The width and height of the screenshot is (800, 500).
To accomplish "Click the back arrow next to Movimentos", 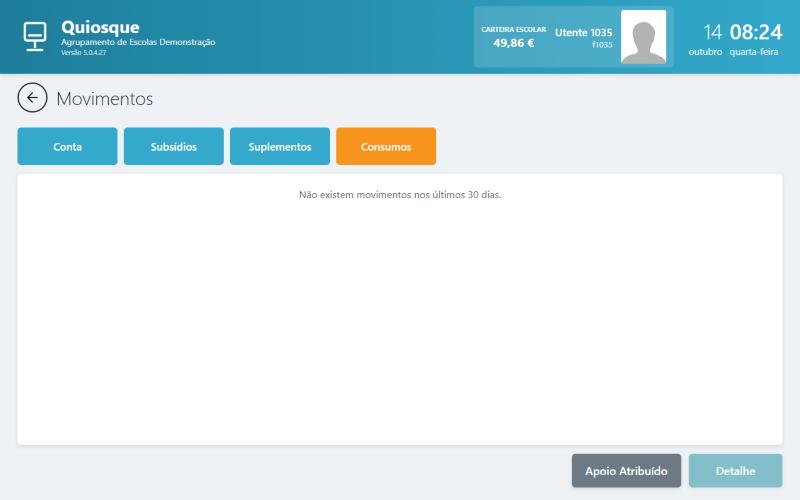I will pyautogui.click(x=32, y=97).
